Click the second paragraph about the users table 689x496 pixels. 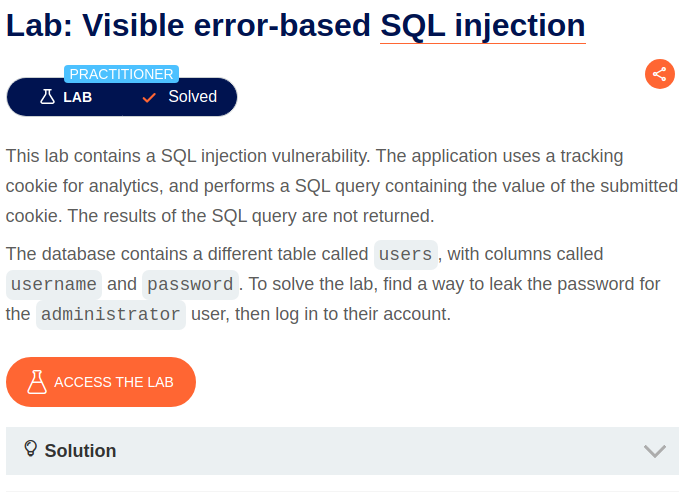pyautogui.click(x=333, y=284)
